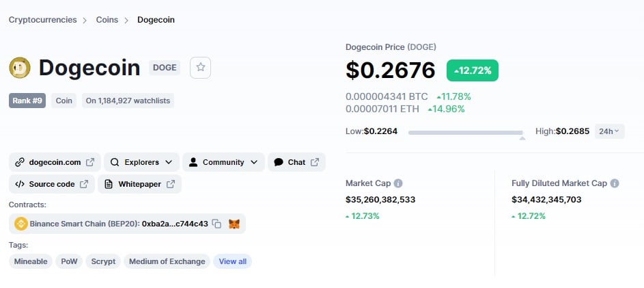644x288 pixels.
Task: Click View all tags
Action: (x=232, y=261)
